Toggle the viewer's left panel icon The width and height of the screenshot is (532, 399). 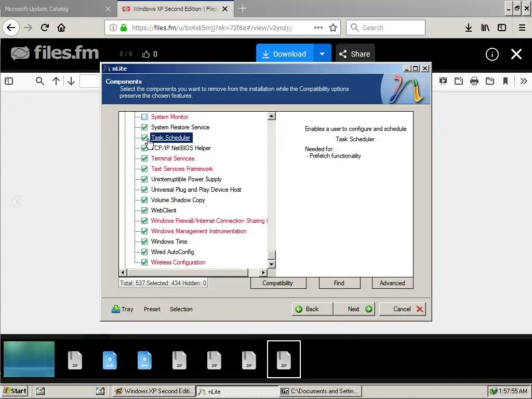[x=9, y=81]
